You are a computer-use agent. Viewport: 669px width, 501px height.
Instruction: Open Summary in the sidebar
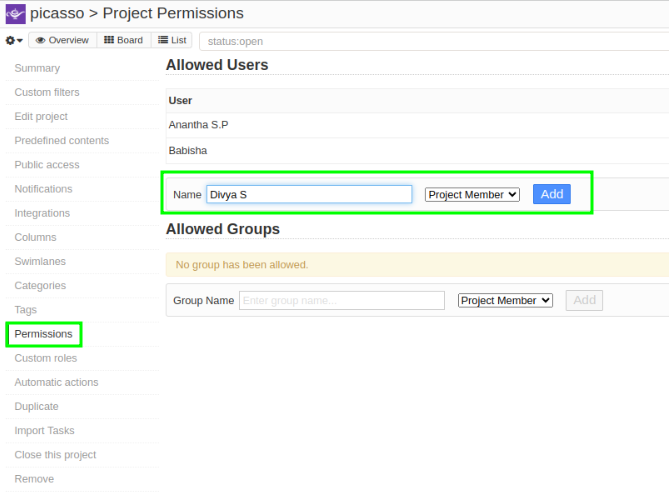[37, 68]
